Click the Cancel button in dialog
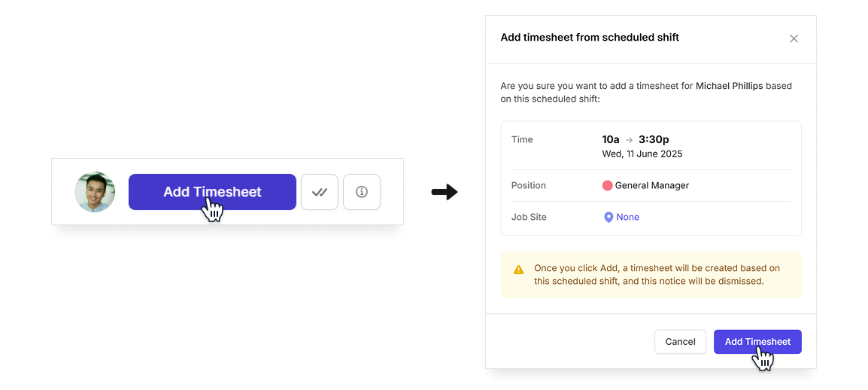Image resolution: width=868 pixels, height=390 pixels. [x=680, y=342]
